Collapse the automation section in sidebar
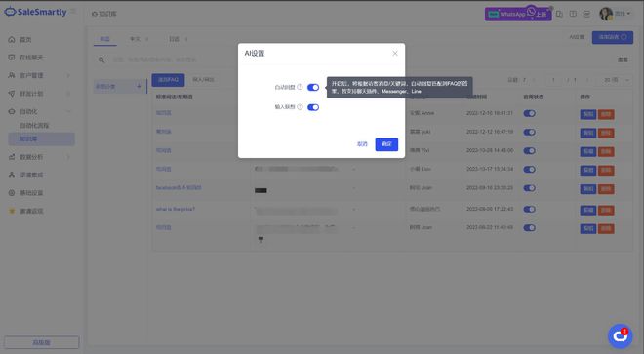The image size is (644, 354). (x=68, y=111)
